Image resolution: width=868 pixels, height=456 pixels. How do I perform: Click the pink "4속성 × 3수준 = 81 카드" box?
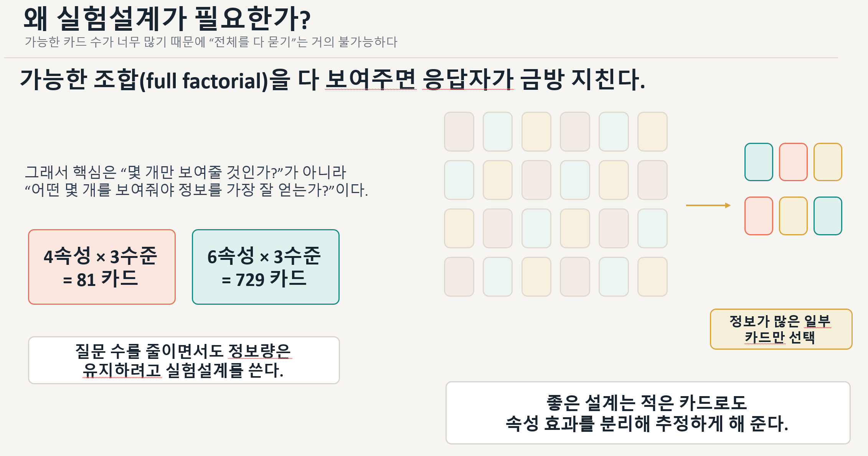coord(102,267)
